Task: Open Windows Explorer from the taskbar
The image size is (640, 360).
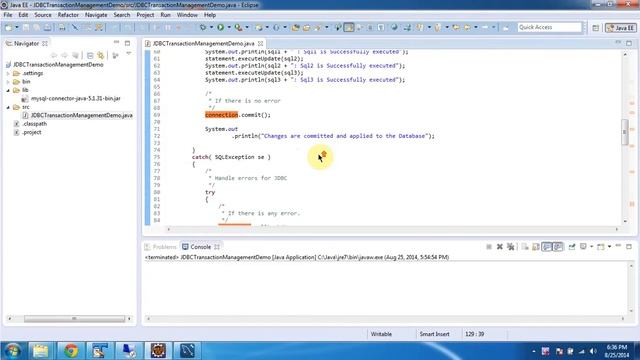Action: tap(41, 351)
